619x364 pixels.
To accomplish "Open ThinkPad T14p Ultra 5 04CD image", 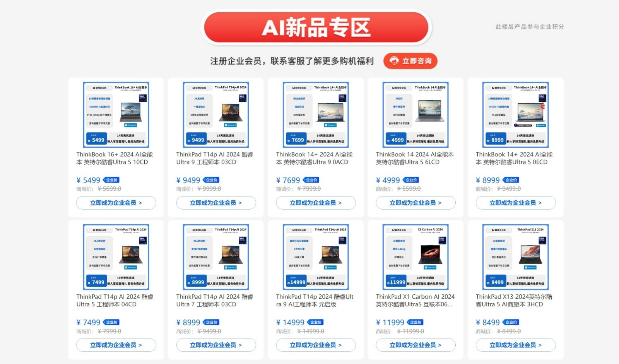I will click(x=116, y=257).
